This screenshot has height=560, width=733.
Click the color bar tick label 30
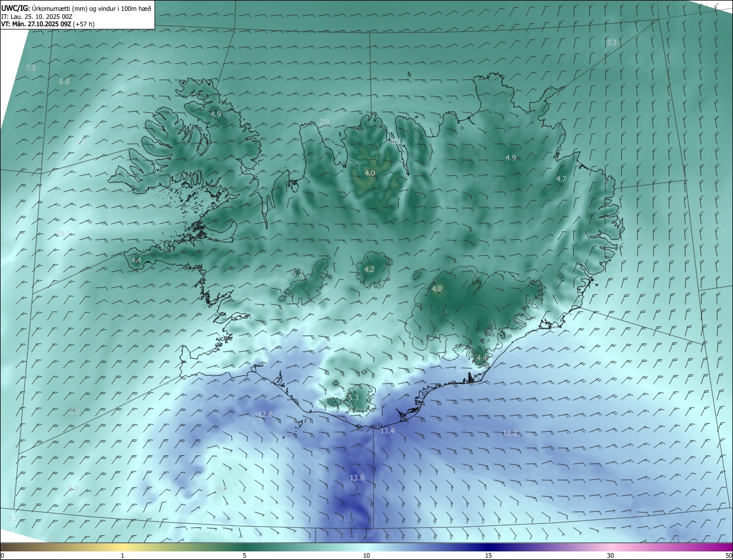tap(610, 555)
